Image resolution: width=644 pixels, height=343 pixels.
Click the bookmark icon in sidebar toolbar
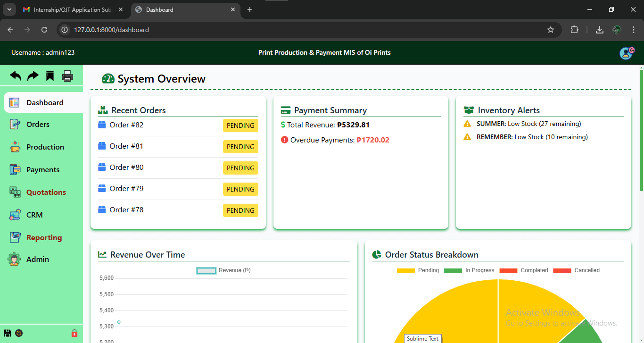(x=50, y=76)
